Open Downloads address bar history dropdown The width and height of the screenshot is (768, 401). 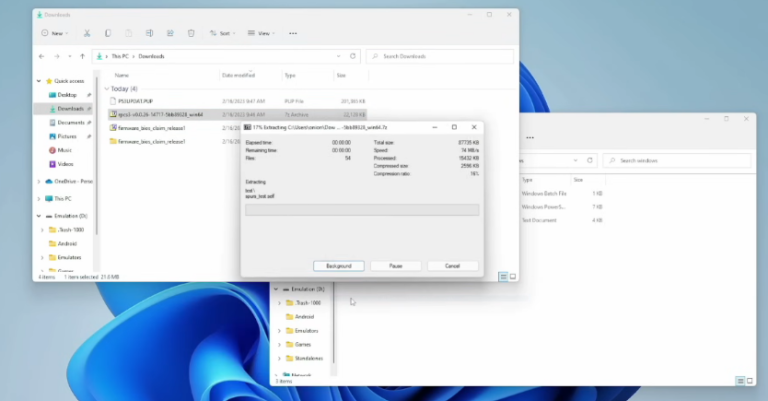tap(338, 56)
